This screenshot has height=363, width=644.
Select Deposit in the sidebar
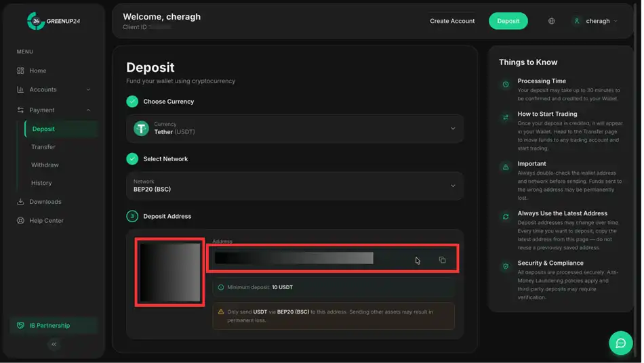click(x=61, y=129)
